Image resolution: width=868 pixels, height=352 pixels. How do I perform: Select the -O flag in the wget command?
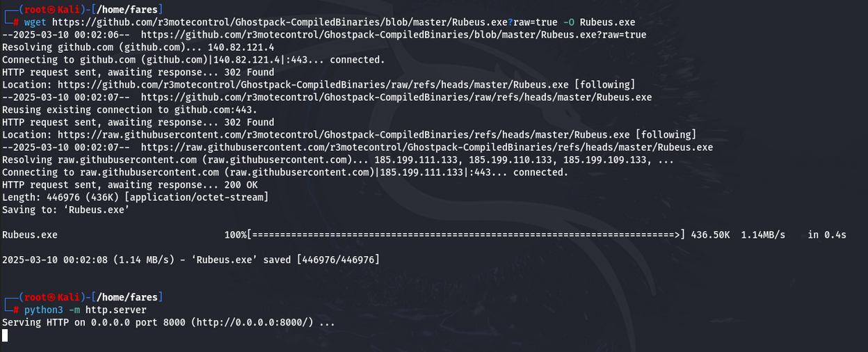tap(568, 22)
